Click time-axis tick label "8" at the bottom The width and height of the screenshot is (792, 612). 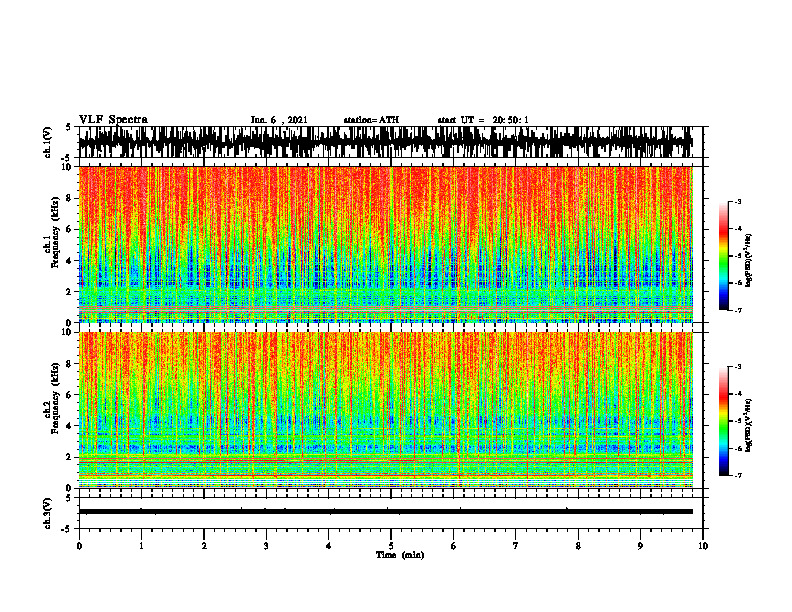pos(578,546)
